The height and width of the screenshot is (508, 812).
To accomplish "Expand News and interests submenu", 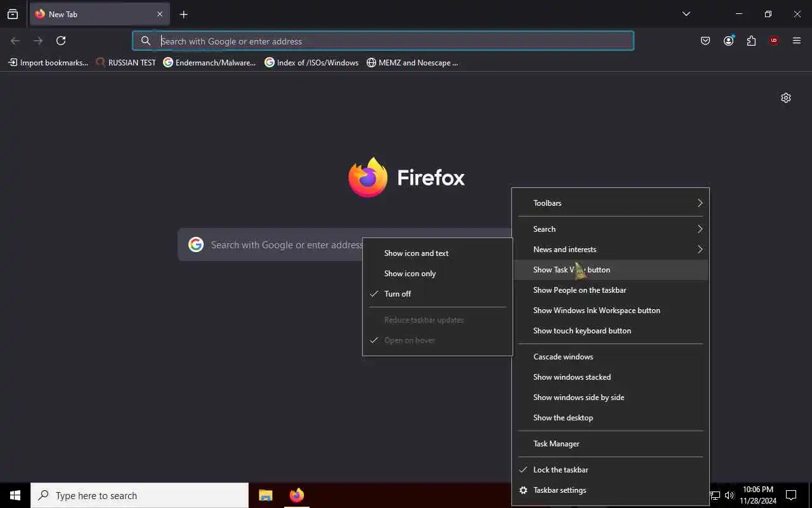I will [x=611, y=250].
